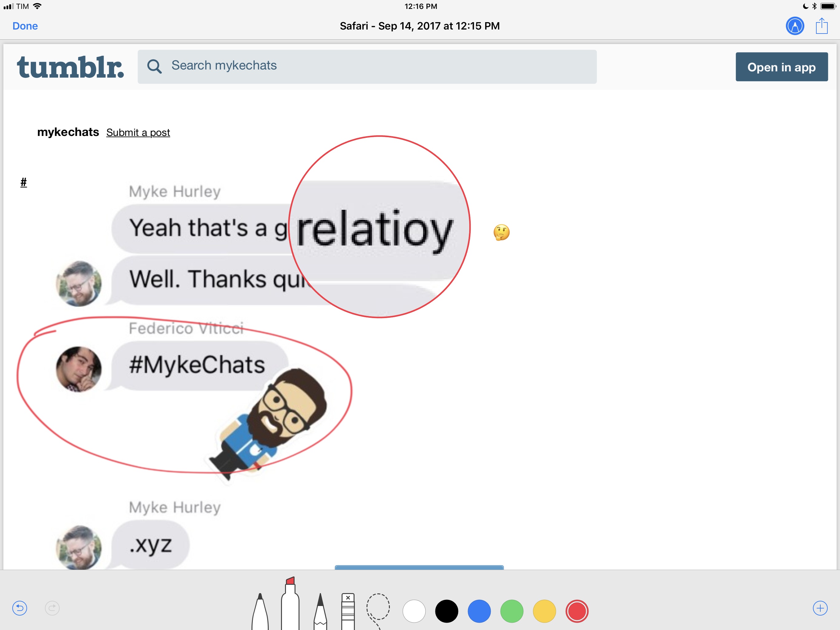
Task: Tap the Do Not Disturb moon icon
Action: pos(806,6)
